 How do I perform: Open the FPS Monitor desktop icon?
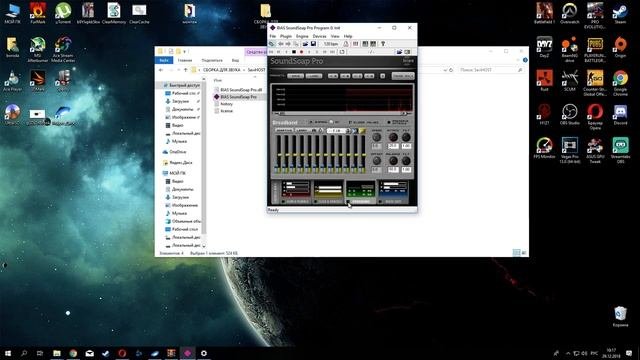[x=544, y=148]
